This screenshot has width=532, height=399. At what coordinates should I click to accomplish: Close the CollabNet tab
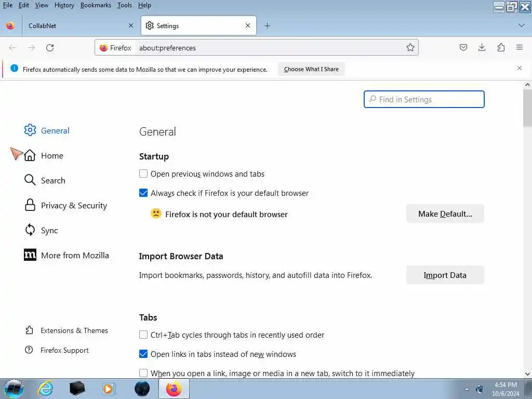click(x=131, y=25)
